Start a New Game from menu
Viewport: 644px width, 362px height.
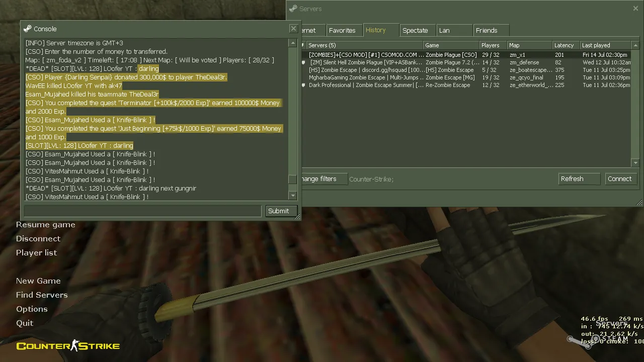[38, 281]
